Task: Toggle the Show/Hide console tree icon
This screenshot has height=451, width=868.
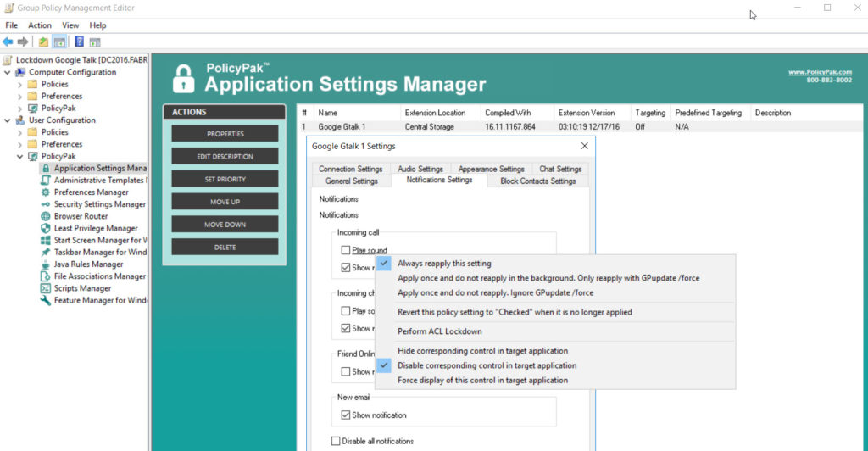Action: pyautogui.click(x=59, y=42)
